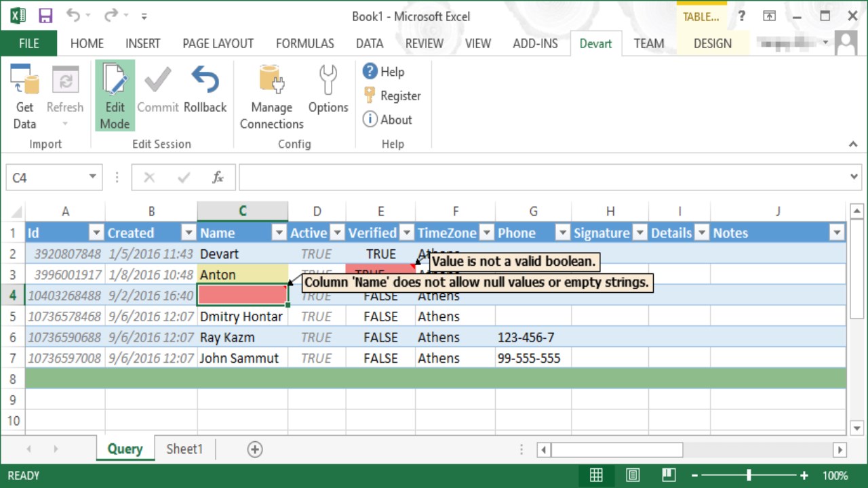
Task: Open the Id column filter dropdown
Action: [96, 233]
